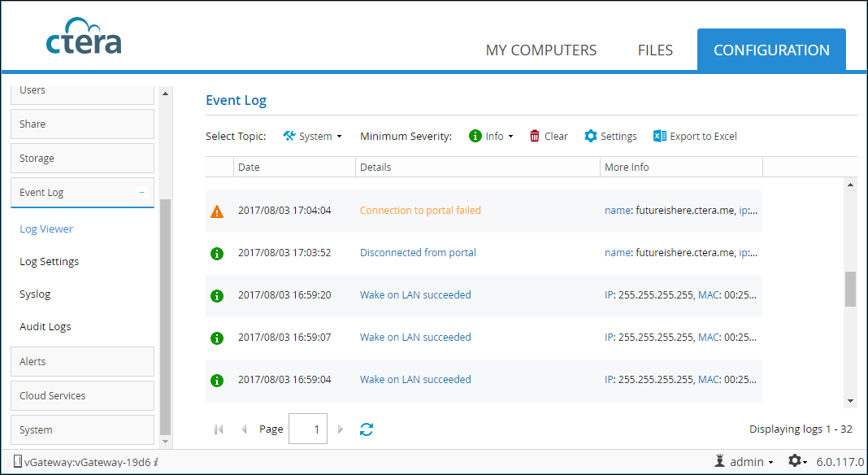Open Connection to portal failed event

coord(420,211)
